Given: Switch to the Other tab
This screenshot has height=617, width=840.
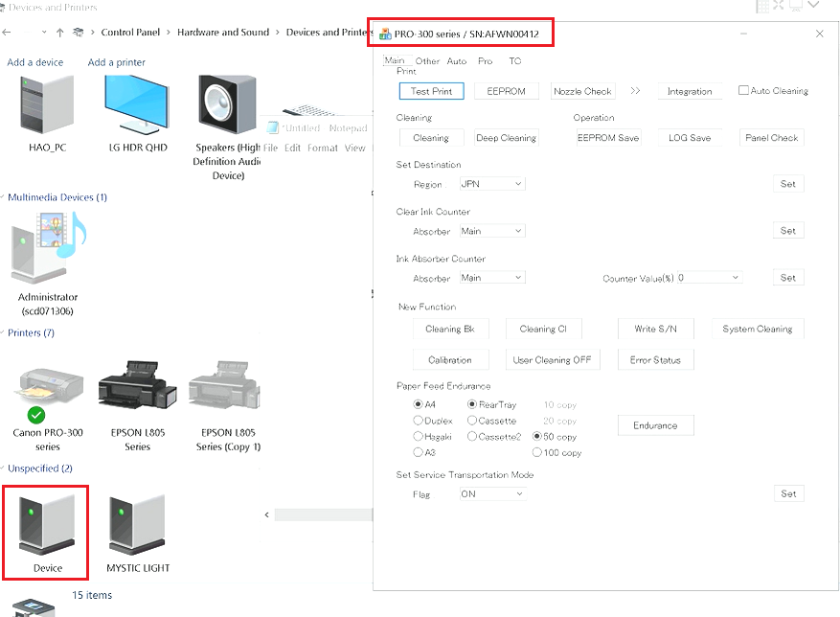Looking at the screenshot, I should [427, 61].
